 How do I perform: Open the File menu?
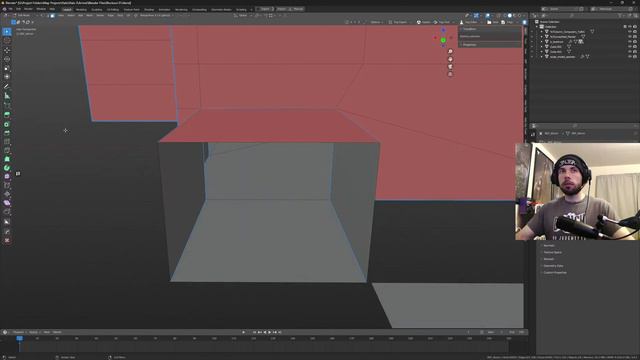point(11,9)
